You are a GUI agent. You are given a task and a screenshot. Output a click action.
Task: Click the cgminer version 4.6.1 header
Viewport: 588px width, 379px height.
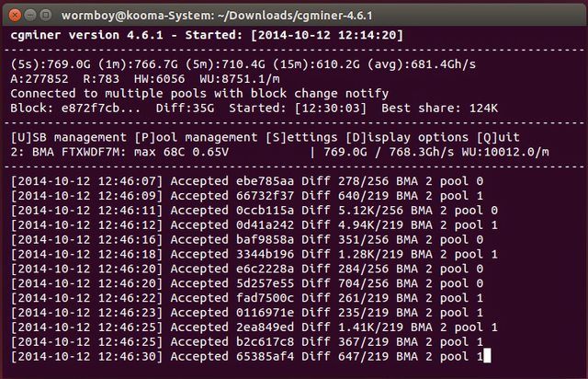[x=86, y=35]
